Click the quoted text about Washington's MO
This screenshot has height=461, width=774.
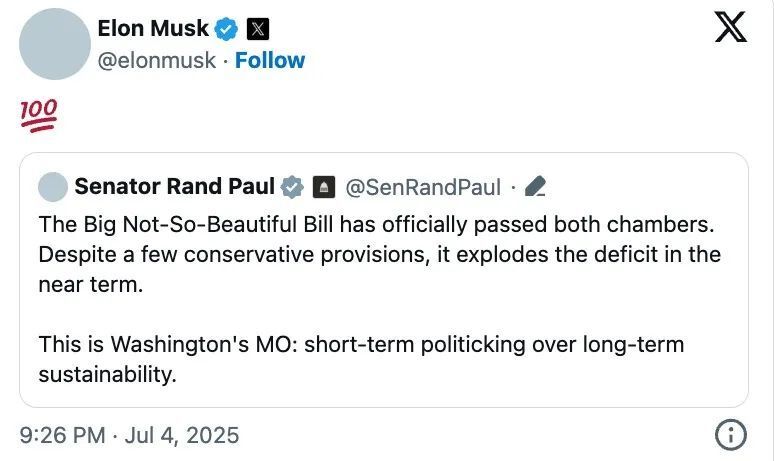pos(361,359)
